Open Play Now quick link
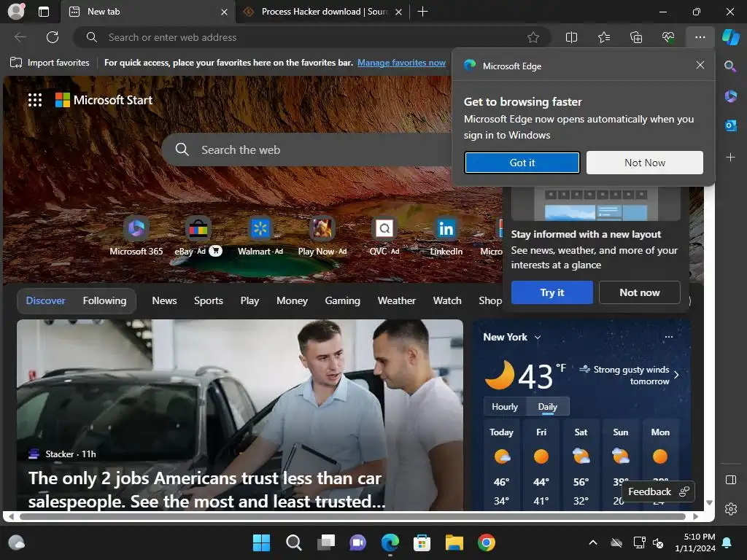This screenshot has width=747, height=560. pyautogui.click(x=322, y=236)
